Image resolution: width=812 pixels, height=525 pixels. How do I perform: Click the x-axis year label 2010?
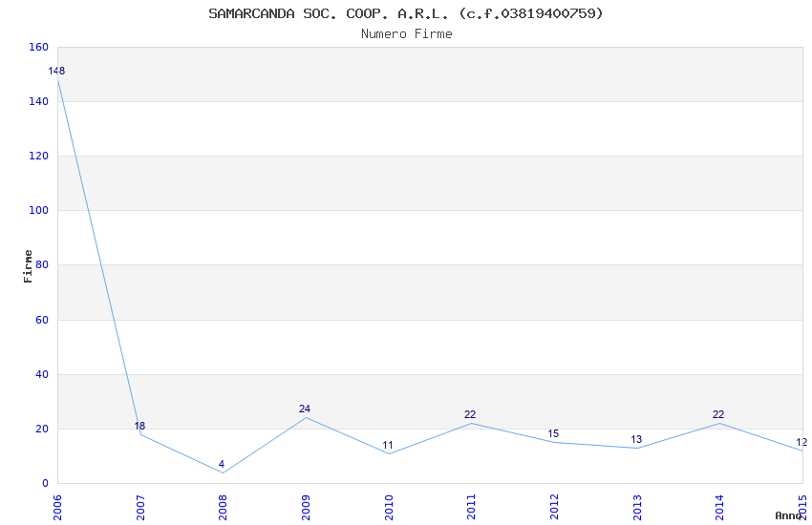point(389,508)
